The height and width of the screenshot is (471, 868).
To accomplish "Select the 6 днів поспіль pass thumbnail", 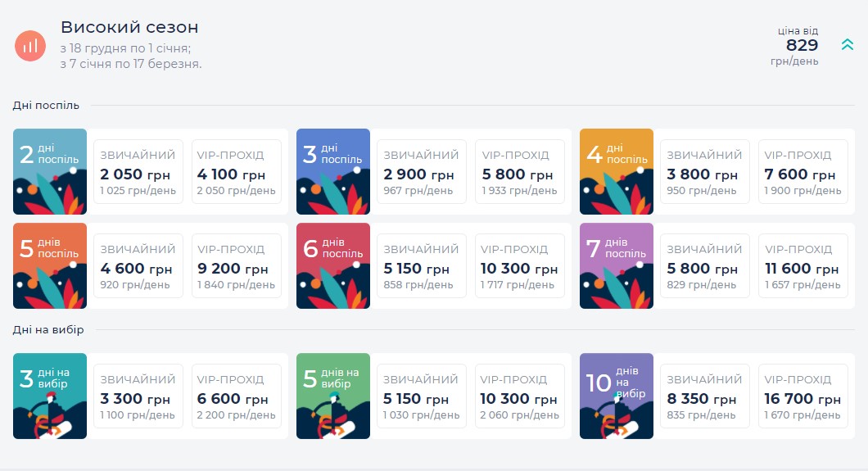I will pyautogui.click(x=333, y=265).
